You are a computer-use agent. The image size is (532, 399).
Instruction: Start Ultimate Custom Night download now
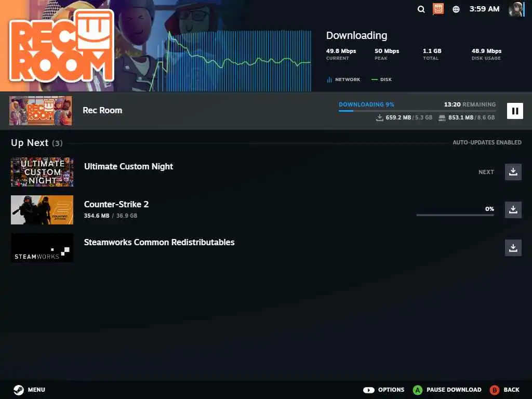[x=513, y=171]
